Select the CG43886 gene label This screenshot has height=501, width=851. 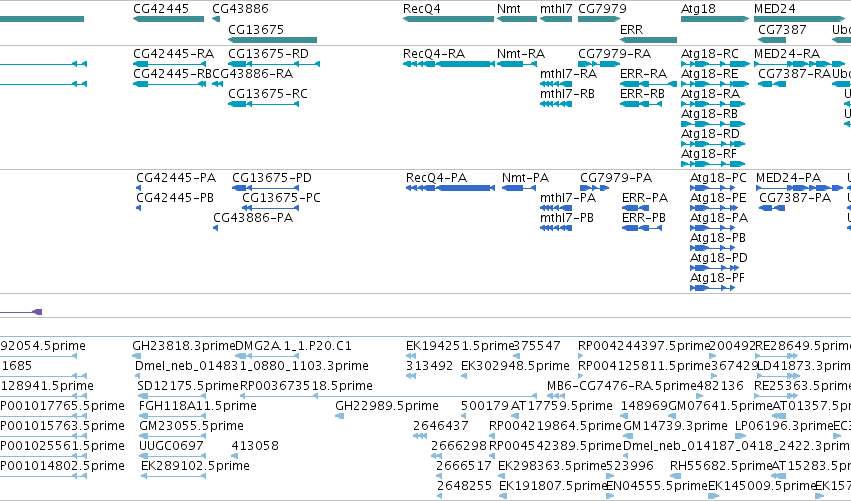[x=240, y=9]
